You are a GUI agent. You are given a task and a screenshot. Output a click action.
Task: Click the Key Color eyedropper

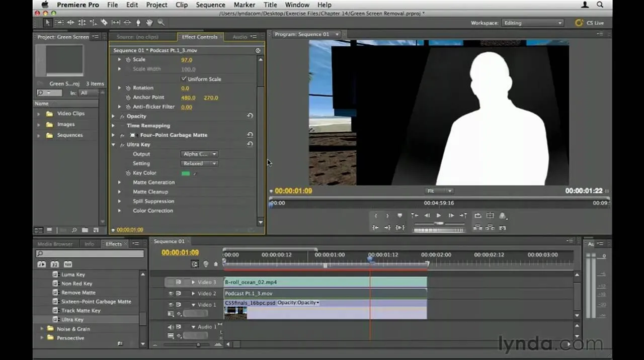point(195,173)
